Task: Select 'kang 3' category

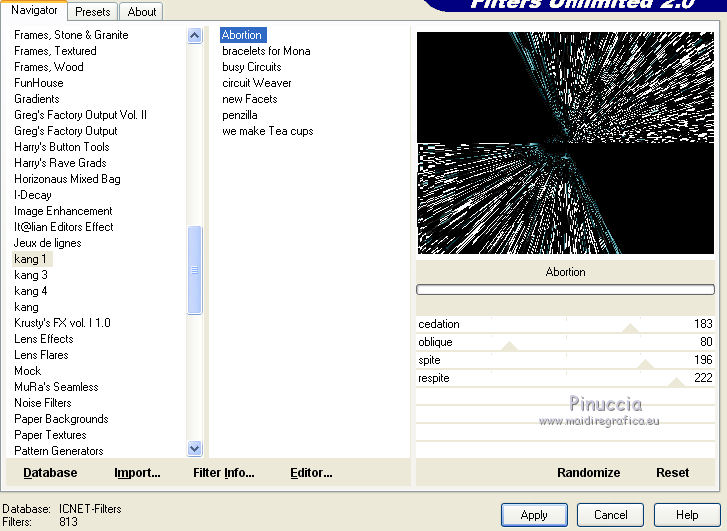Action: coord(31,275)
